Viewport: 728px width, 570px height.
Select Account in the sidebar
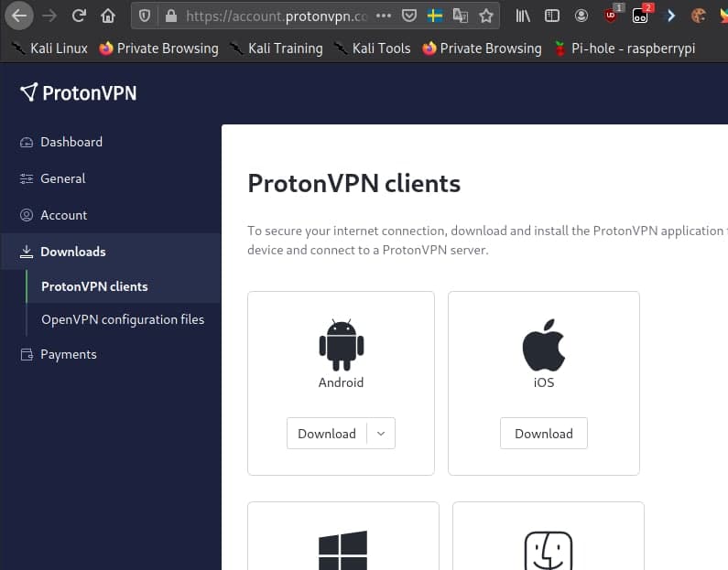(63, 215)
